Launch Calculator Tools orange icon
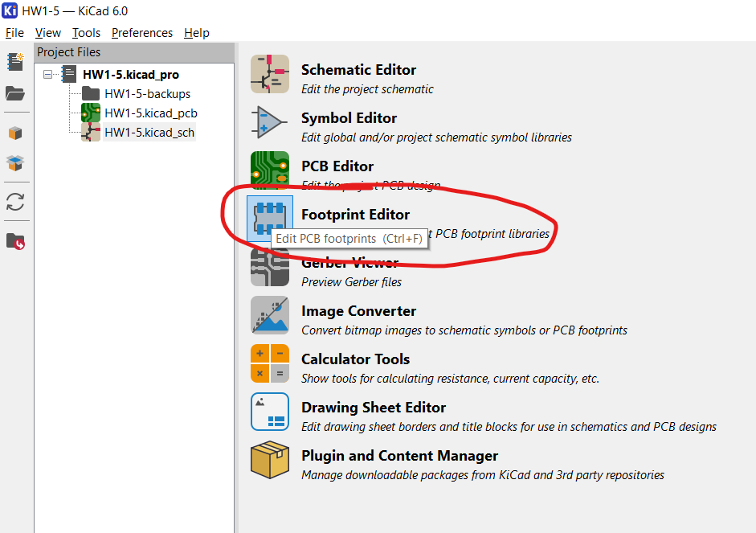Viewport: 756px width, 533px height. (269, 363)
